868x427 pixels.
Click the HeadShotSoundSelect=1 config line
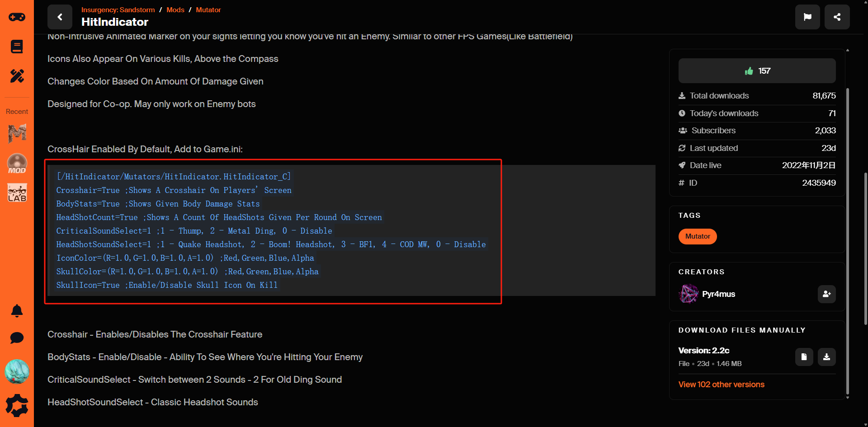pos(271,244)
